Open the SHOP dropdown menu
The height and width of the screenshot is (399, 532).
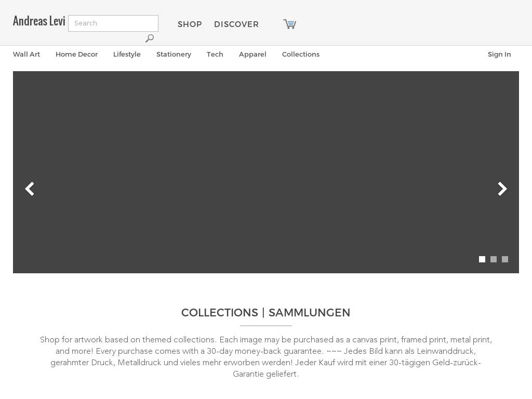pos(190,24)
